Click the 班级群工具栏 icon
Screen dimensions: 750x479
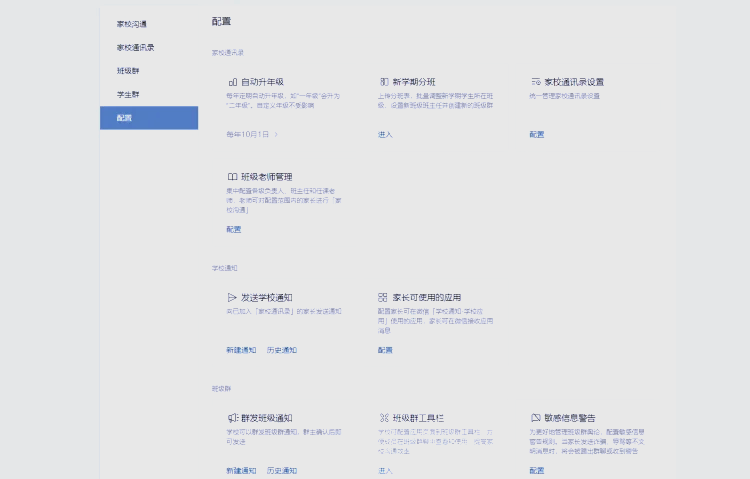[384, 418]
